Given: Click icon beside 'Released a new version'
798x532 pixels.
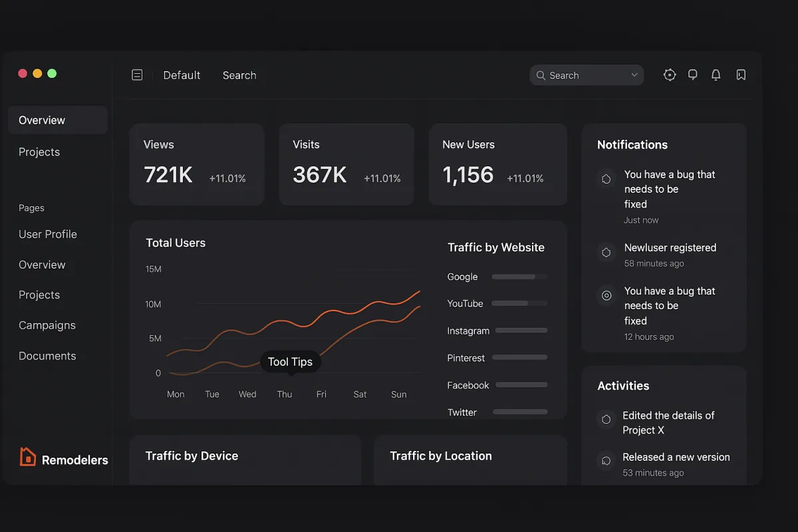Looking at the screenshot, I should [606, 460].
